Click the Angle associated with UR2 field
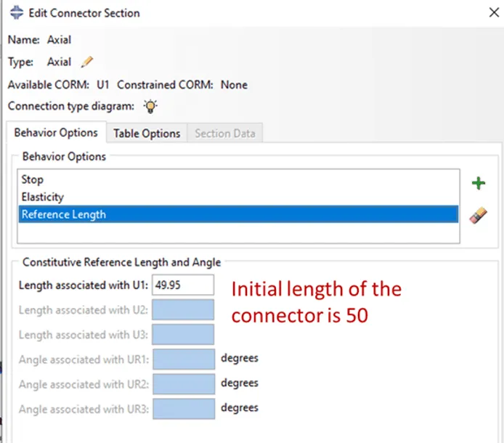 click(184, 384)
